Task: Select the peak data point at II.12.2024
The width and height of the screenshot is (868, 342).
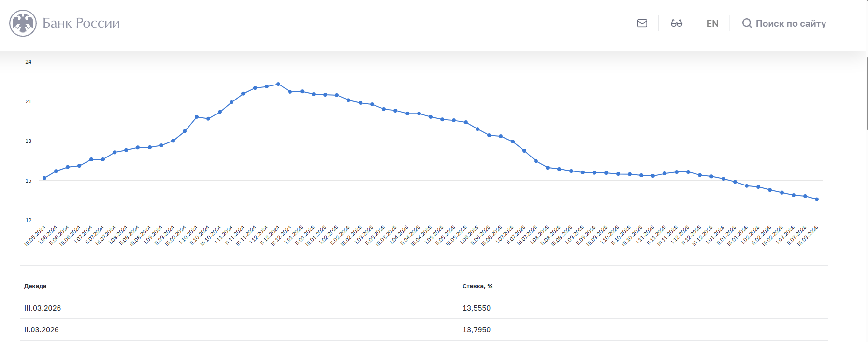Action: (x=278, y=84)
